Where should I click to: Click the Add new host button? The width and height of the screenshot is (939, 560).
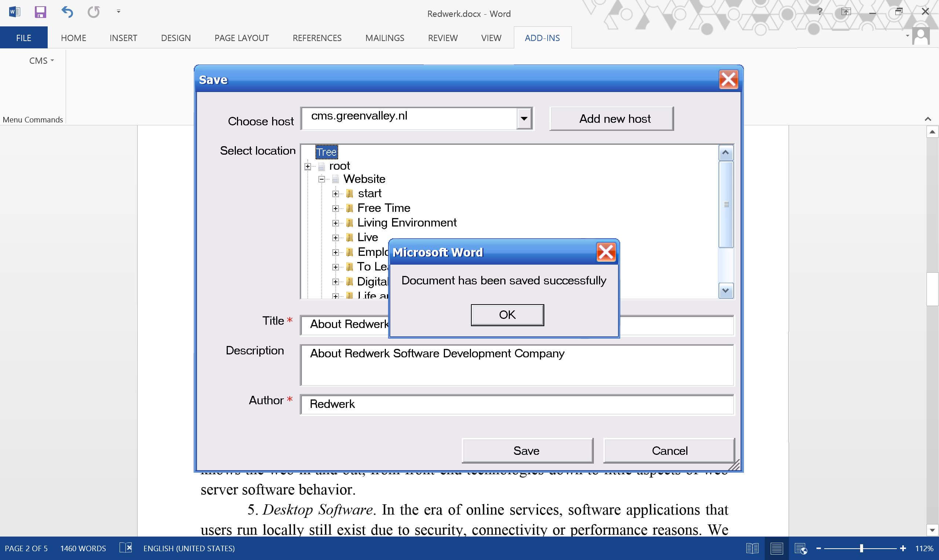pyautogui.click(x=612, y=119)
